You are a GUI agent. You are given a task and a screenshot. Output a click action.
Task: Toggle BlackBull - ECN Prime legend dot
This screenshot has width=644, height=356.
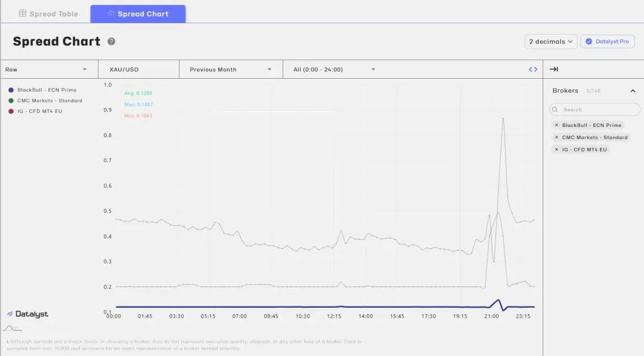click(x=11, y=90)
